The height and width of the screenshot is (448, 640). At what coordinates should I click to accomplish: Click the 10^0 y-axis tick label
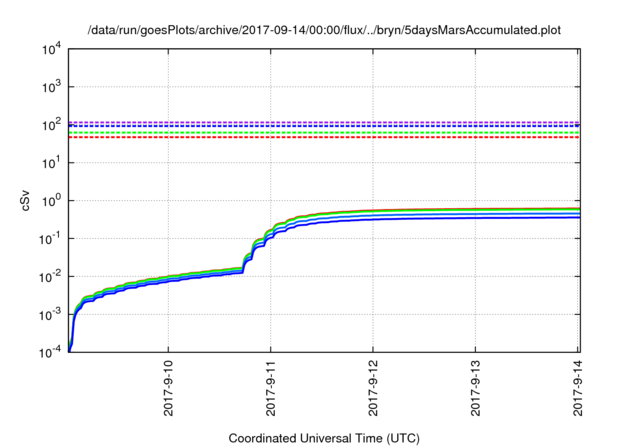tap(51, 201)
